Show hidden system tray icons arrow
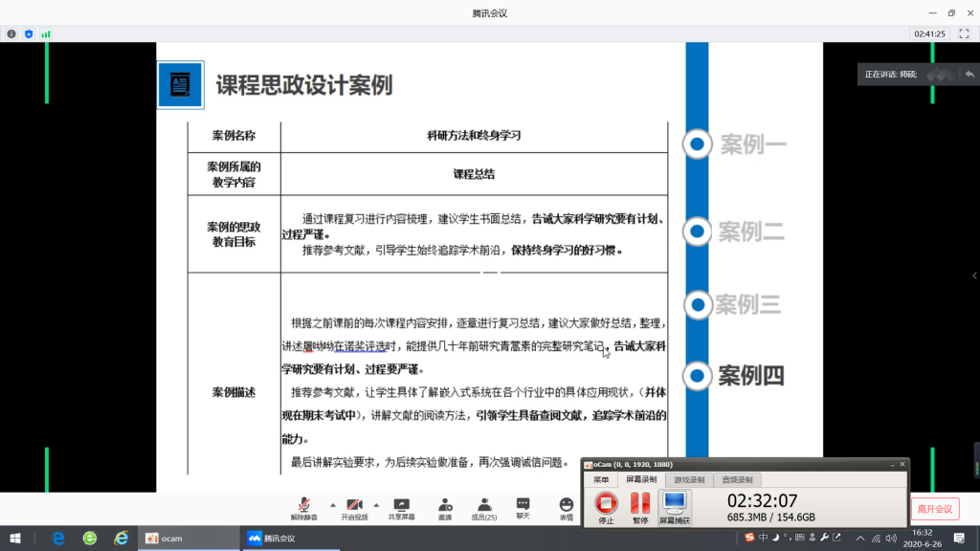Viewport: 980px width, 551px height. pos(859,539)
